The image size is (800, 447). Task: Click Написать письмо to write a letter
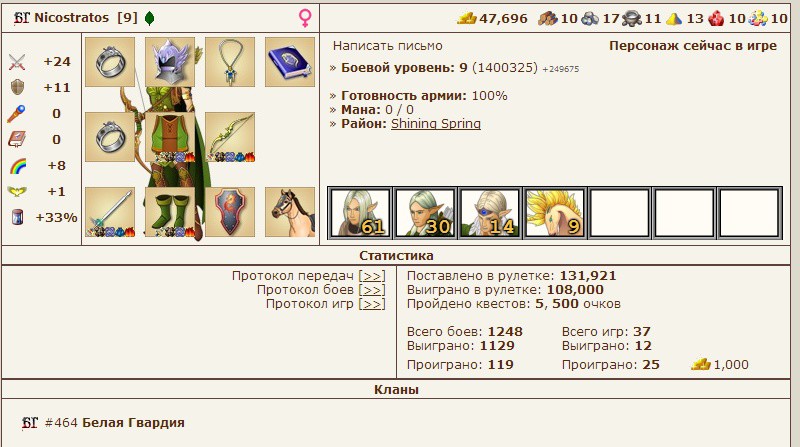pos(388,46)
